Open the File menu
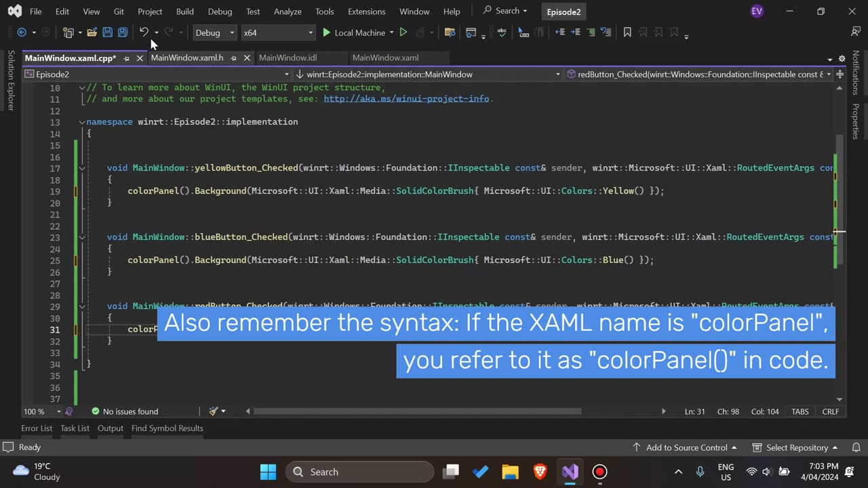868x488 pixels. pos(35,12)
